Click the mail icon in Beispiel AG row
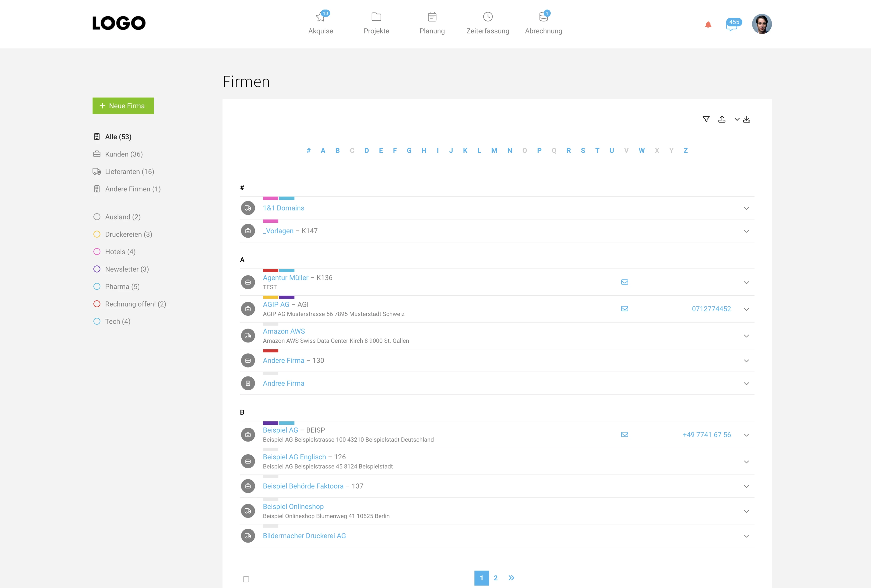 click(624, 434)
